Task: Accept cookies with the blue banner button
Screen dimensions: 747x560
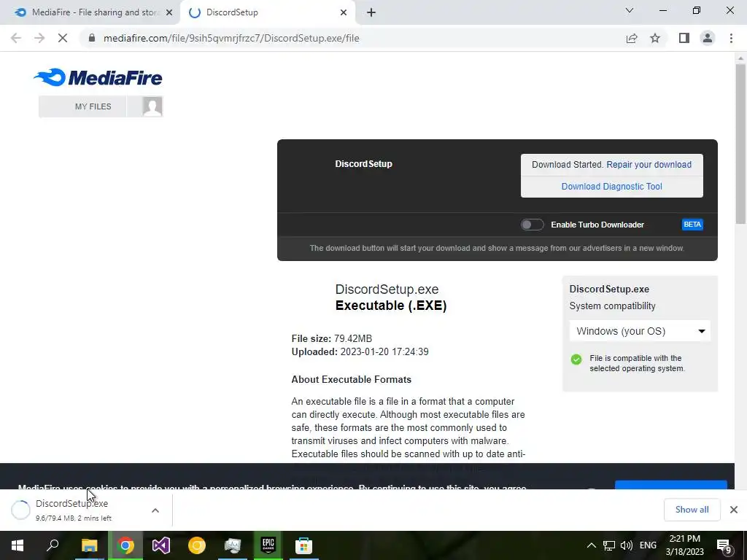Action: [671, 485]
